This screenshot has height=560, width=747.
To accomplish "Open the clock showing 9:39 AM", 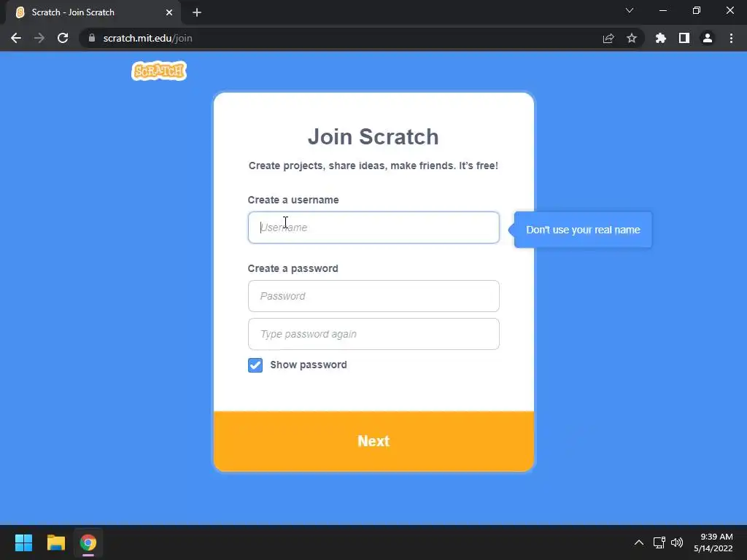I will [713, 542].
